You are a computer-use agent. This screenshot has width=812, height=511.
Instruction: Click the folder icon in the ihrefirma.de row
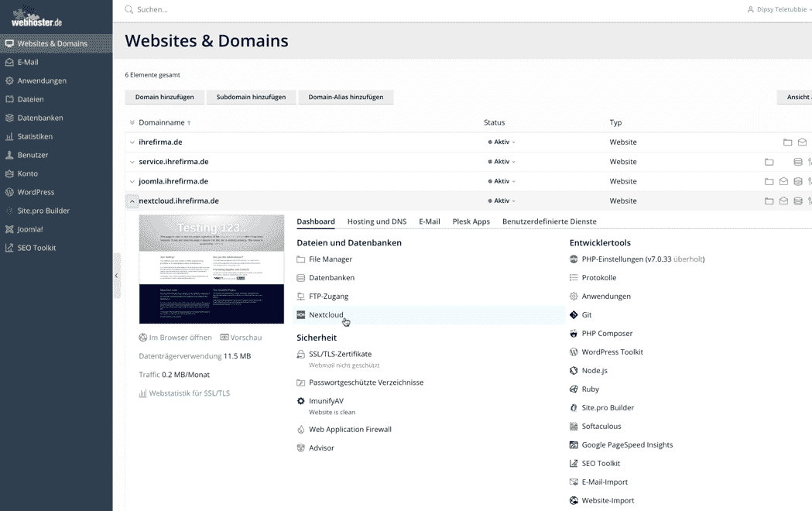(788, 142)
